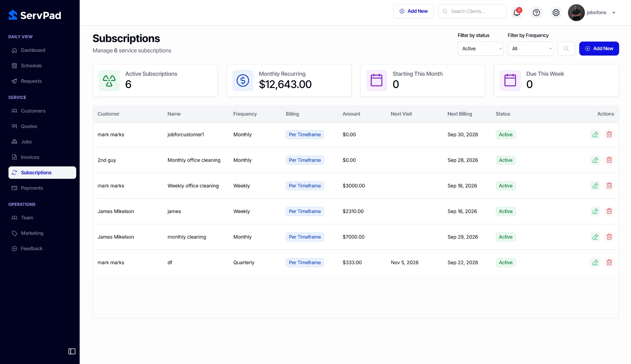The width and height of the screenshot is (631, 364).
Task: Delete the monthly cleaning subscription
Action: tap(609, 237)
